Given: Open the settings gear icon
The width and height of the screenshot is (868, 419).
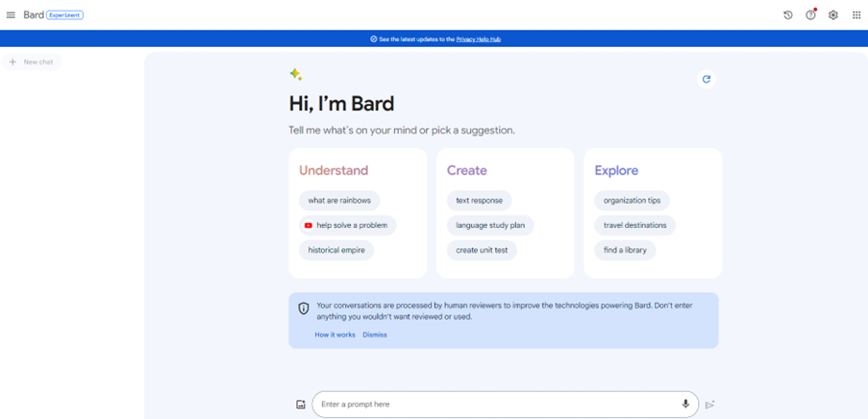Looking at the screenshot, I should click(x=833, y=15).
